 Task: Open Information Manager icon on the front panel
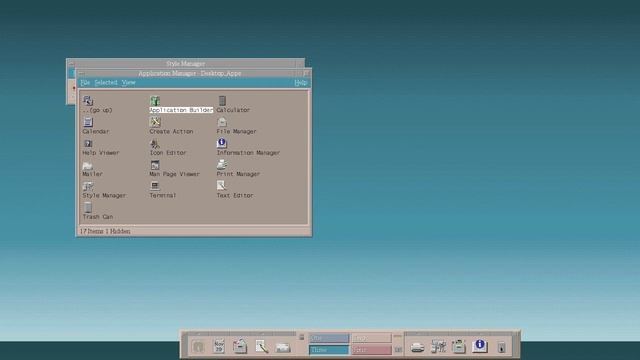480,346
